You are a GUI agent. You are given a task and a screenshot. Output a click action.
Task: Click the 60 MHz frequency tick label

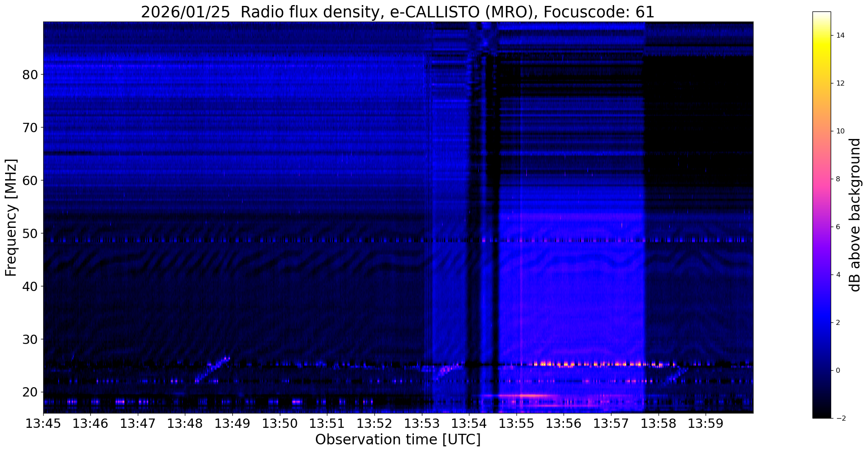[30, 180]
